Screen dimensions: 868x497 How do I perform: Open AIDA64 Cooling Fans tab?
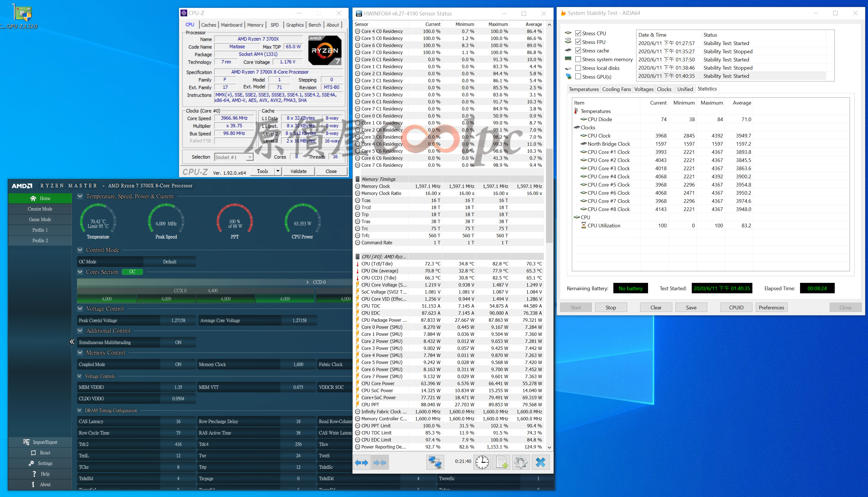pos(616,89)
